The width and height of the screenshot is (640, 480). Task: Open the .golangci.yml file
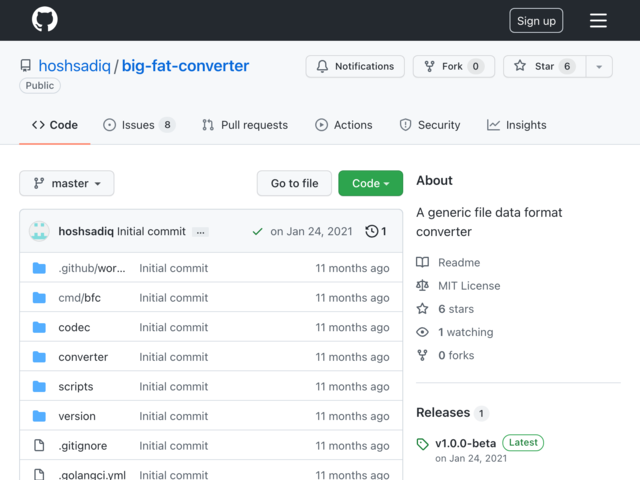coord(92,475)
